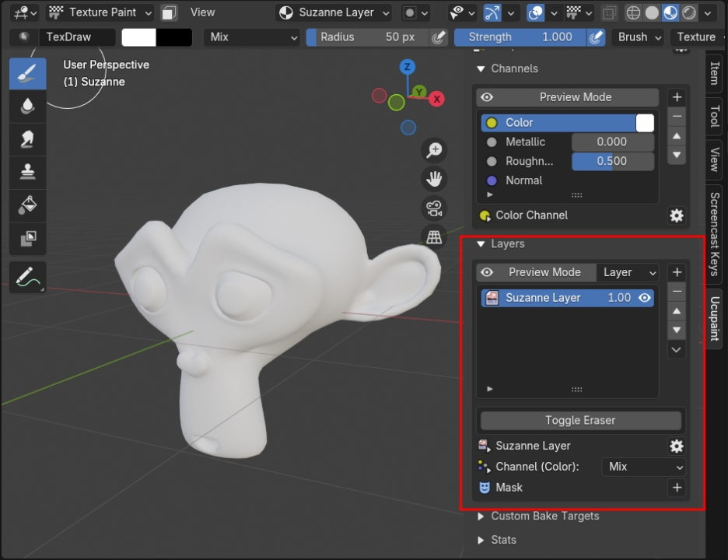Open Suzanne Layer slot dropdown
This screenshot has height=560, width=728.
tap(334, 13)
